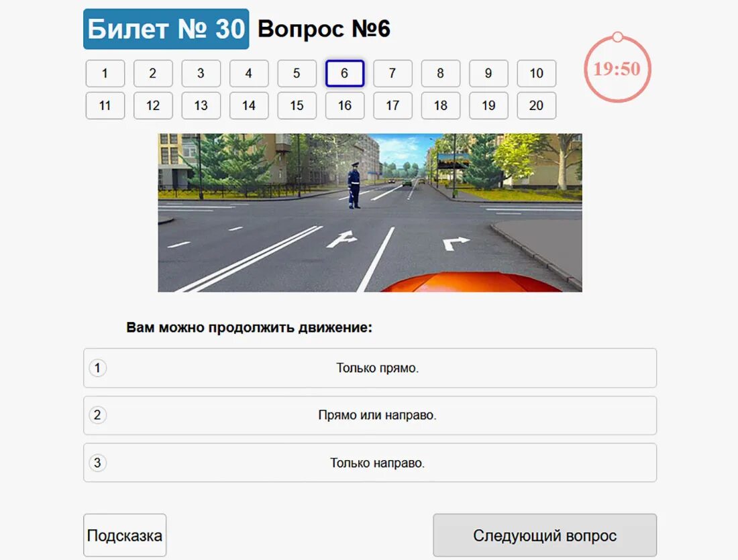Go to question number 18
Viewport: 738px width, 560px height.
(441, 105)
